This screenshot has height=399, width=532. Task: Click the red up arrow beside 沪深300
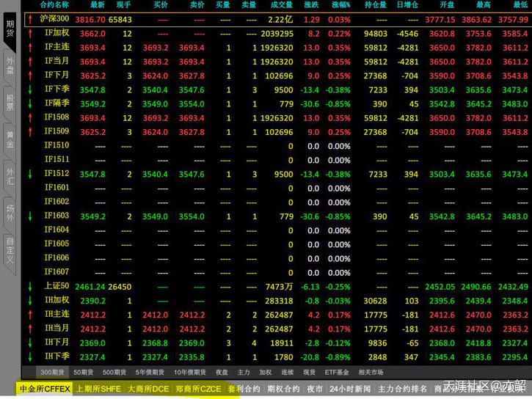pos(30,20)
